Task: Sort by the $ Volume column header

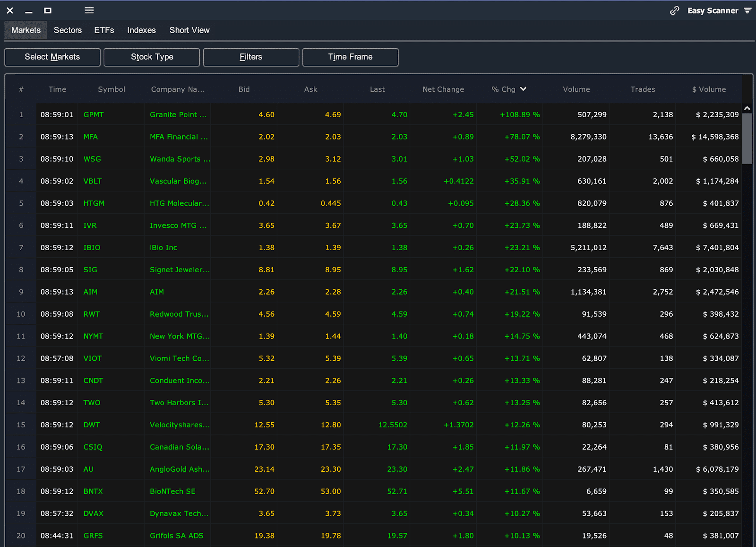Action: click(709, 89)
